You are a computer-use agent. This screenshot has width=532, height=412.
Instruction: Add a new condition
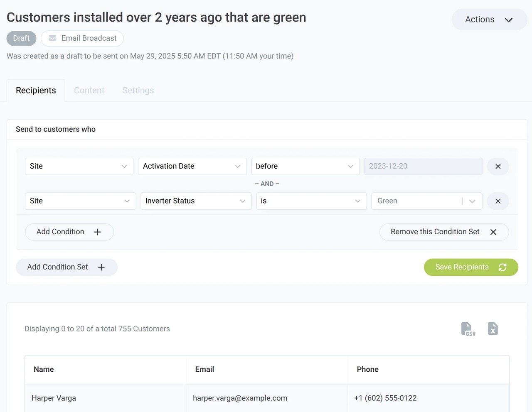69,232
